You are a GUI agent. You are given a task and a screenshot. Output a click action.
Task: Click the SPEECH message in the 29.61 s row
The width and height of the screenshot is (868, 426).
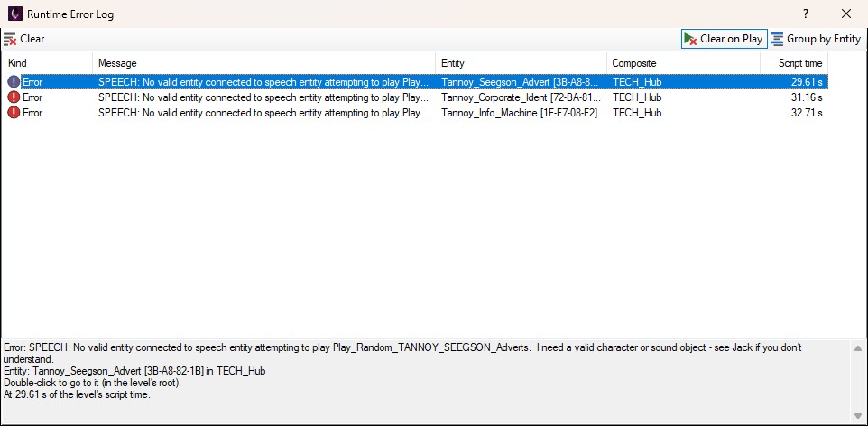263,82
